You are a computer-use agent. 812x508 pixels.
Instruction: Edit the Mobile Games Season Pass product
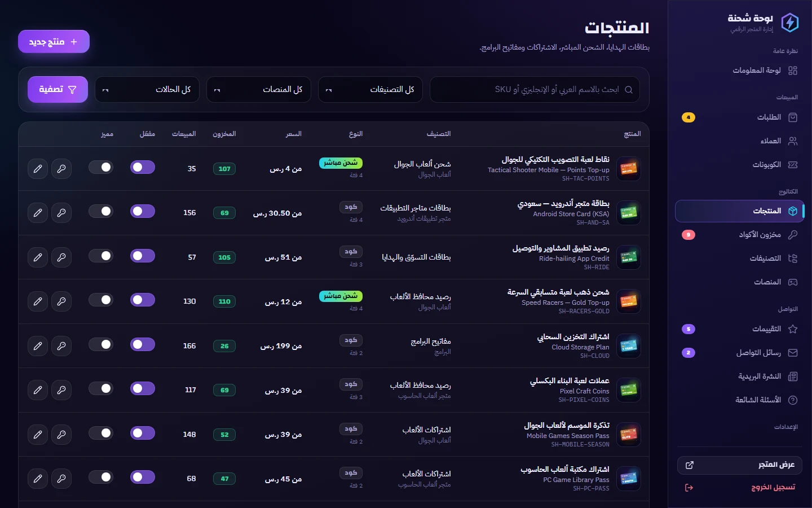click(x=38, y=434)
